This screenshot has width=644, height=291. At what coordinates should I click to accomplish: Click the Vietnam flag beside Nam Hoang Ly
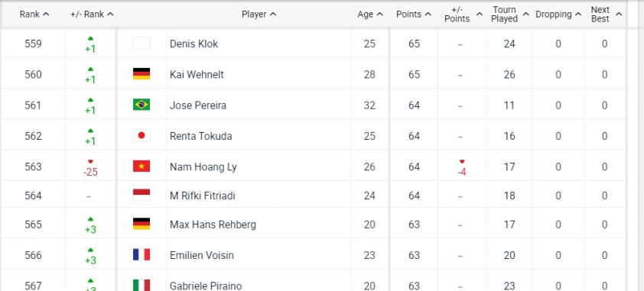coord(141,167)
